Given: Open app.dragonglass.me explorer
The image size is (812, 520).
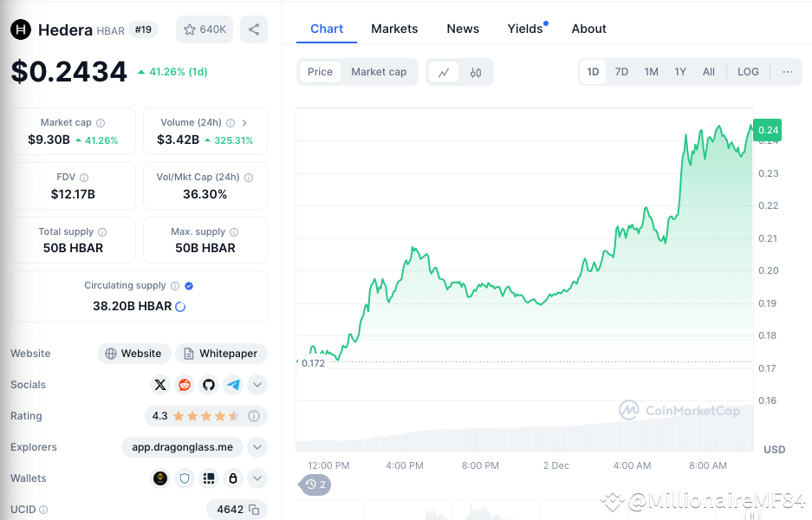Looking at the screenshot, I should pos(182,447).
